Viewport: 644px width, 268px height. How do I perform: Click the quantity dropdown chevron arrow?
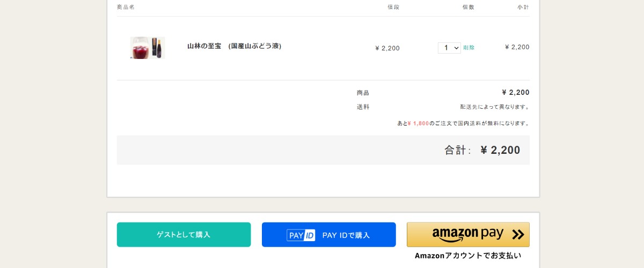(x=457, y=48)
